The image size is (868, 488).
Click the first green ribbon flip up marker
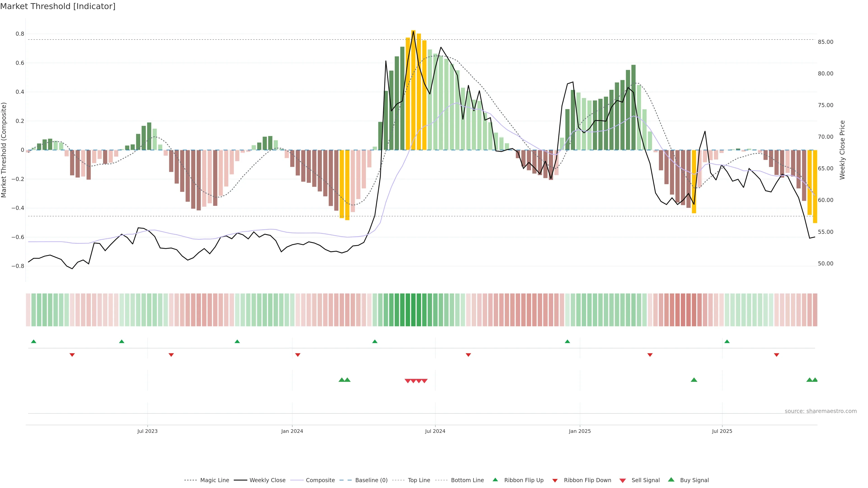(x=33, y=342)
